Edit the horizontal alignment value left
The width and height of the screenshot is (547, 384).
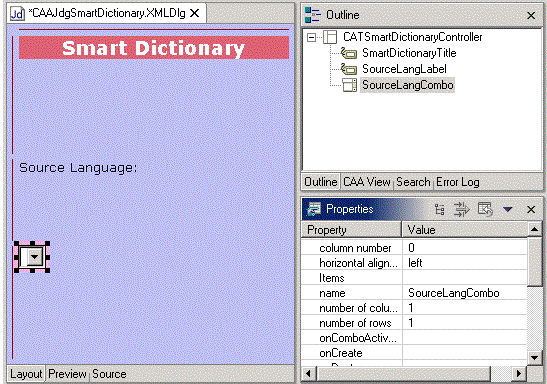(465, 263)
